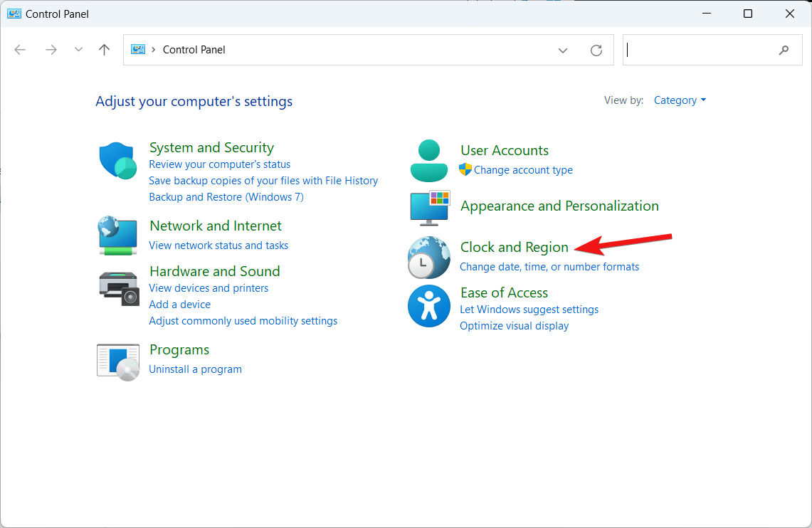The width and height of the screenshot is (812, 528).
Task: Click the User Accounts person icon
Action: tap(429, 160)
